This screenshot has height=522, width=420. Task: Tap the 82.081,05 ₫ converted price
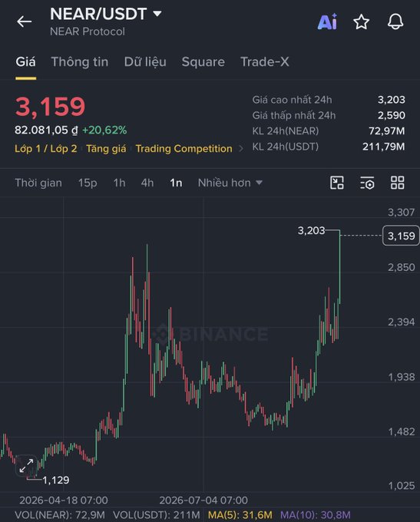point(46,130)
